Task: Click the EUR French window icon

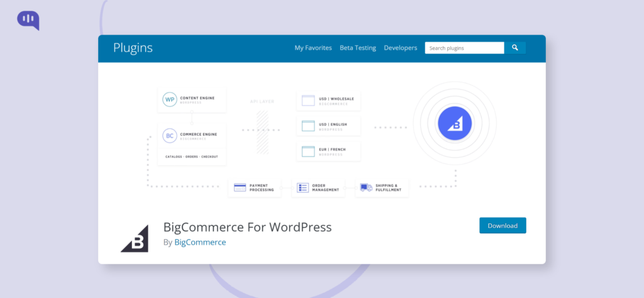Action: coord(308,152)
